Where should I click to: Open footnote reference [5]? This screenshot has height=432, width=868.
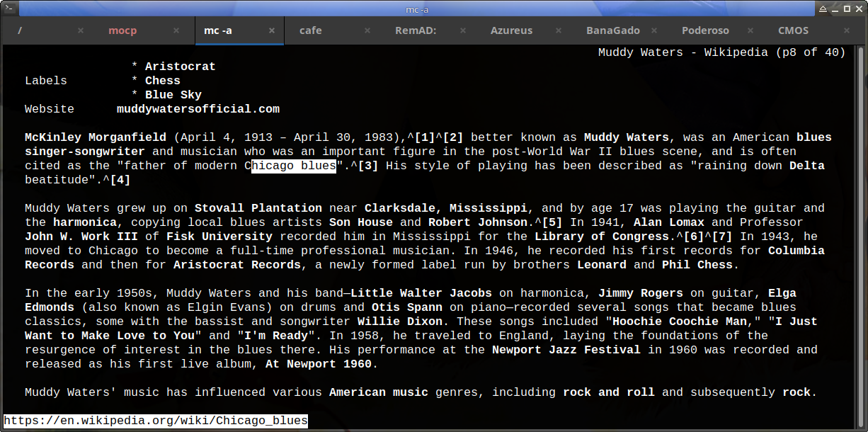[552, 222]
